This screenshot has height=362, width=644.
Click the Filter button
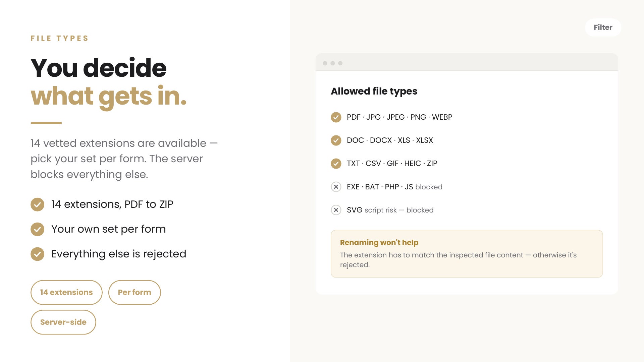click(x=603, y=27)
